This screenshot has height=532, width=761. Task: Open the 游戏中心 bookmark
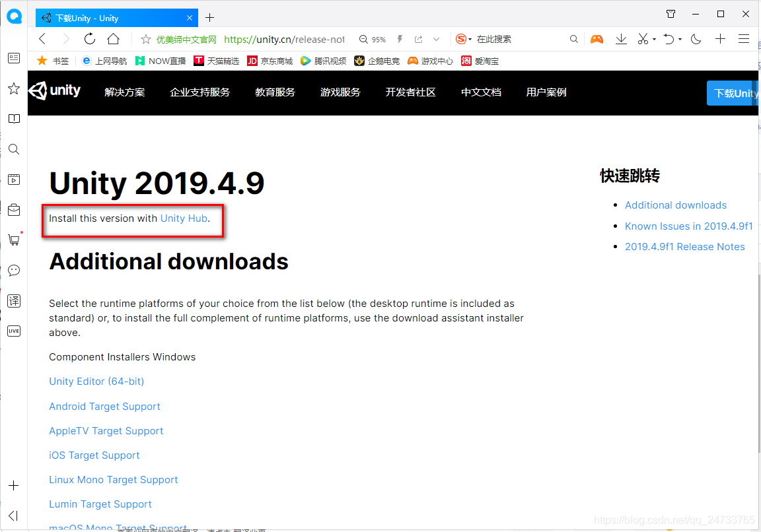coord(431,61)
